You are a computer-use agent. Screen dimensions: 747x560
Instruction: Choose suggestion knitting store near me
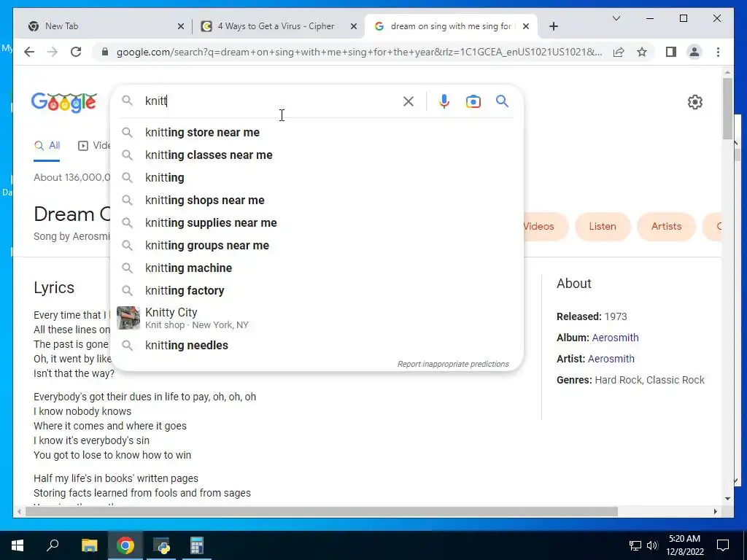point(317,133)
